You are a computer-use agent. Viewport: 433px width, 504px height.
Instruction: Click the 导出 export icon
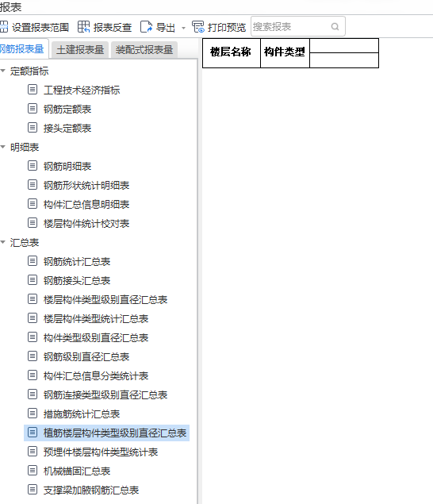coord(146,27)
